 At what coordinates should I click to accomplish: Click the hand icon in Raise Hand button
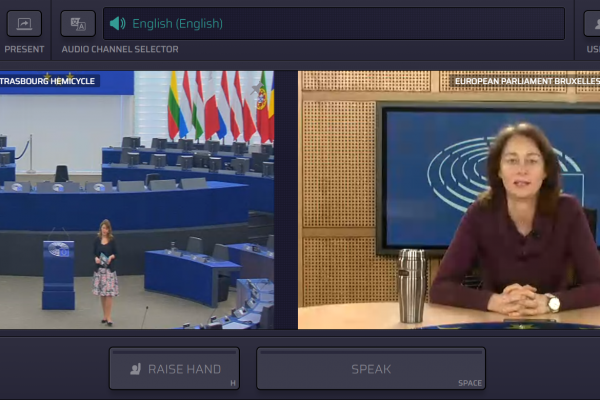[135, 369]
